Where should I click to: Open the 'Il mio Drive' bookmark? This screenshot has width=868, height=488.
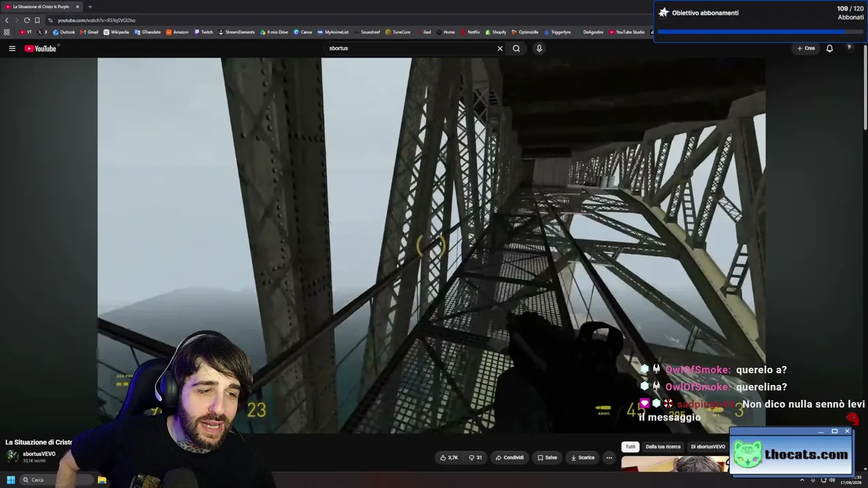tap(274, 32)
